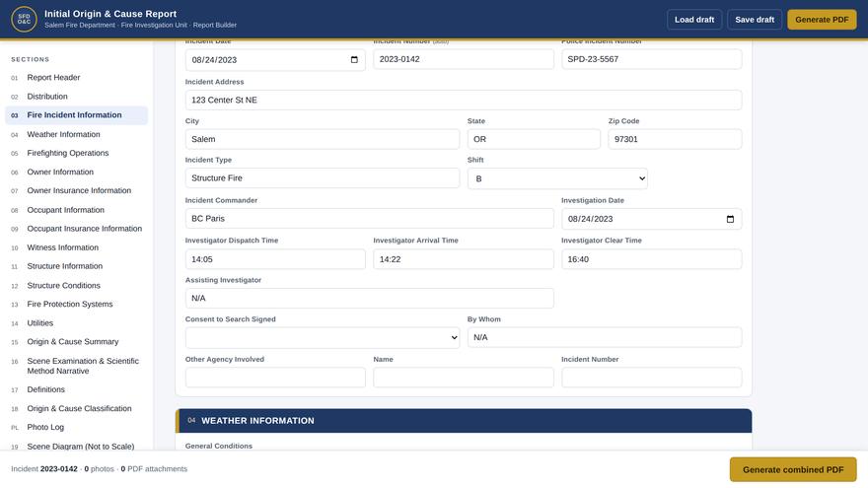Click the Other Agency Involved field
Viewport: 868px width, 488px height.
[x=275, y=378]
